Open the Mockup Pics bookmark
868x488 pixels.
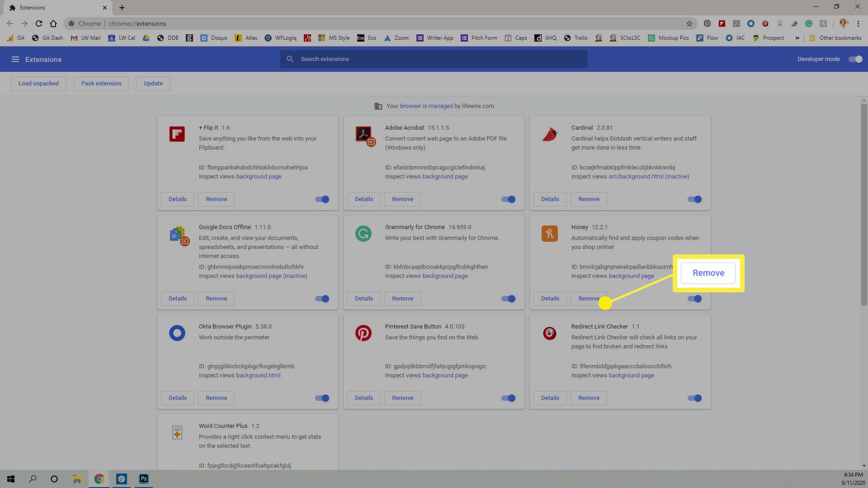(668, 38)
